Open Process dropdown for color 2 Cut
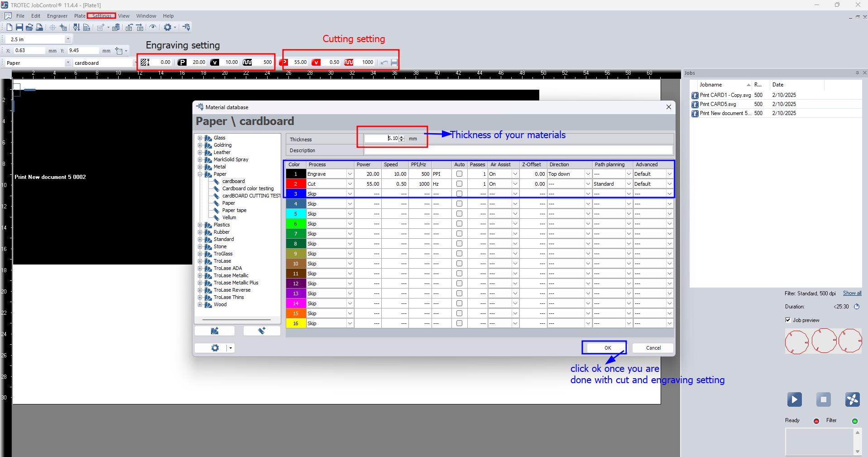 (x=350, y=184)
